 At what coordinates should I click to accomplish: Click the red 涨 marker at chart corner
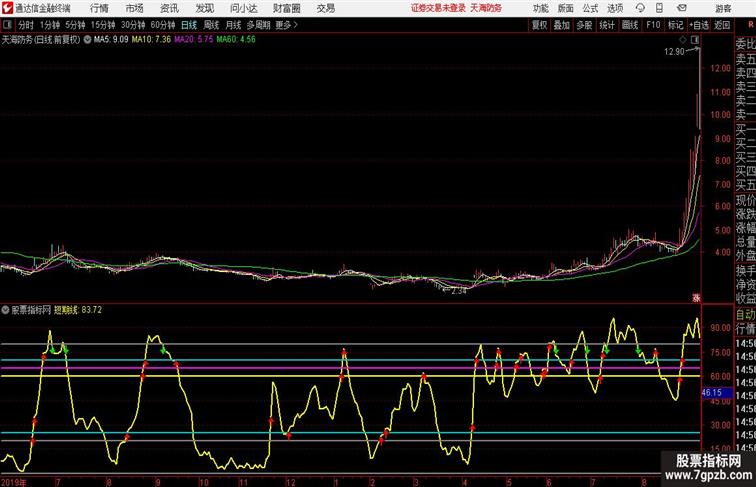pos(696,298)
